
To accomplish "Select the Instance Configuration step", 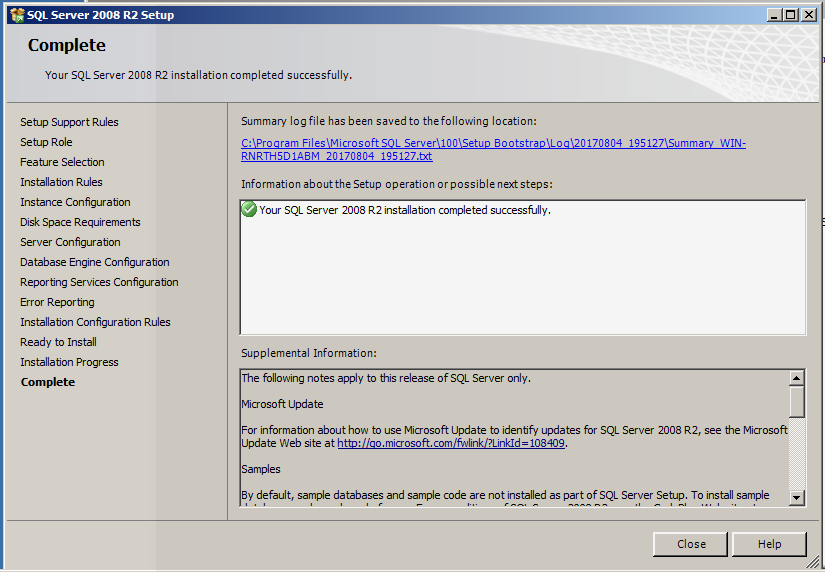I will click(x=75, y=202).
